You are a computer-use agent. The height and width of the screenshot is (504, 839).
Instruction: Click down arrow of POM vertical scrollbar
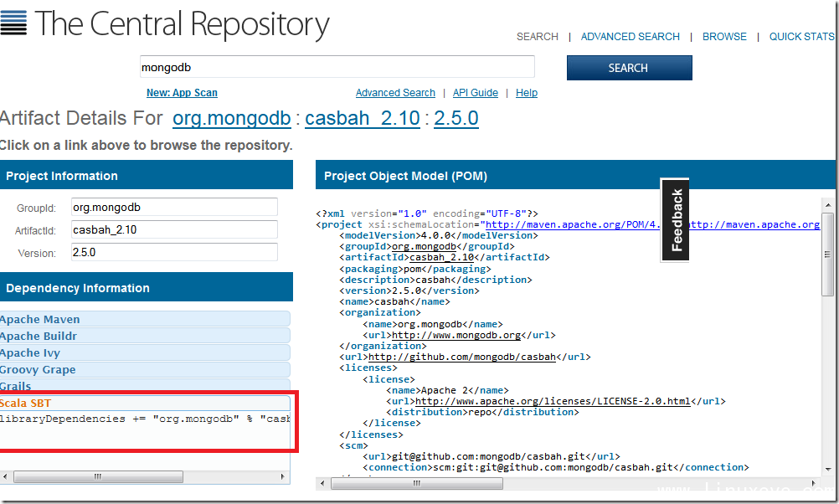coord(828,469)
